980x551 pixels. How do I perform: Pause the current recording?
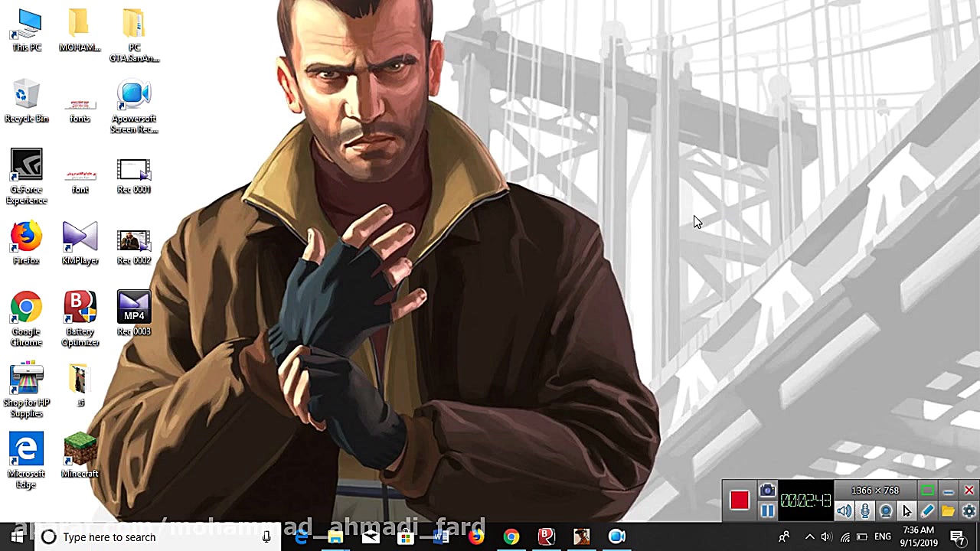point(767,510)
